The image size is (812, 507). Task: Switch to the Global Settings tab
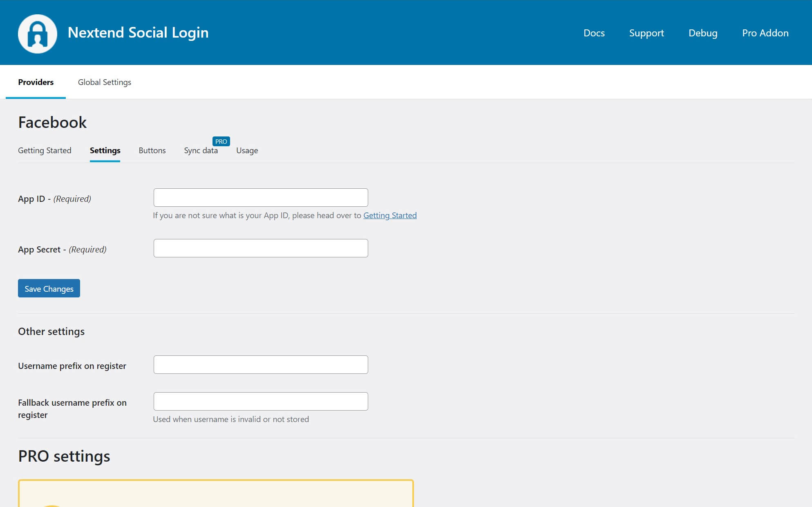(104, 82)
